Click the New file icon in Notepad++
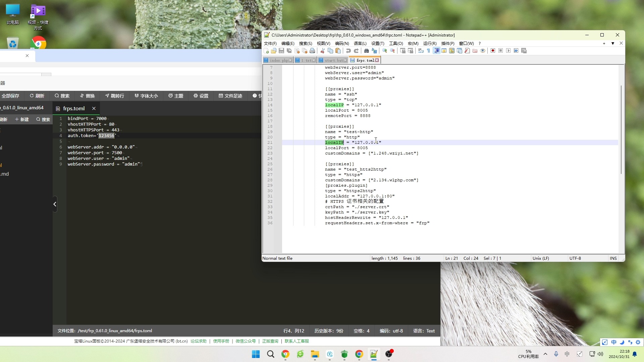644x362 pixels. (x=266, y=51)
